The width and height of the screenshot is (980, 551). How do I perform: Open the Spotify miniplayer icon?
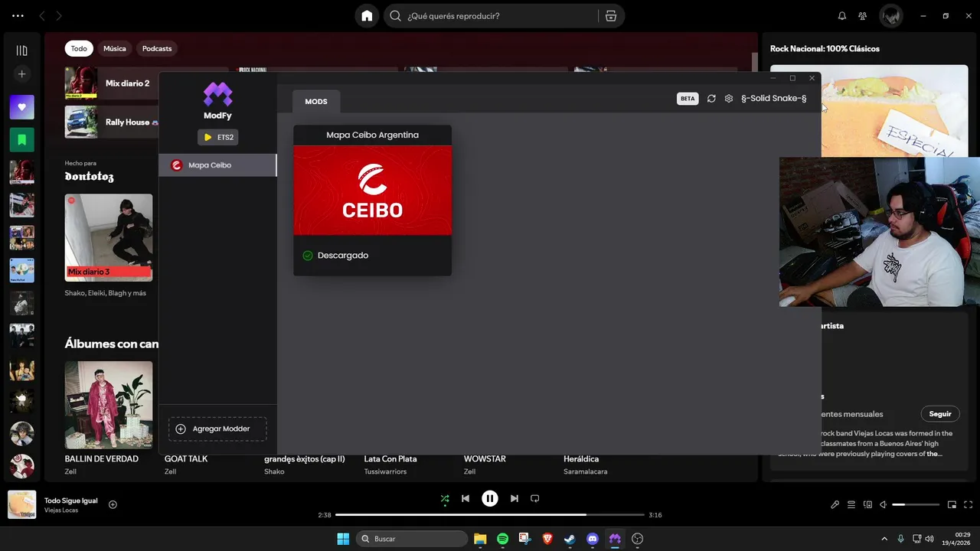pyautogui.click(x=952, y=504)
